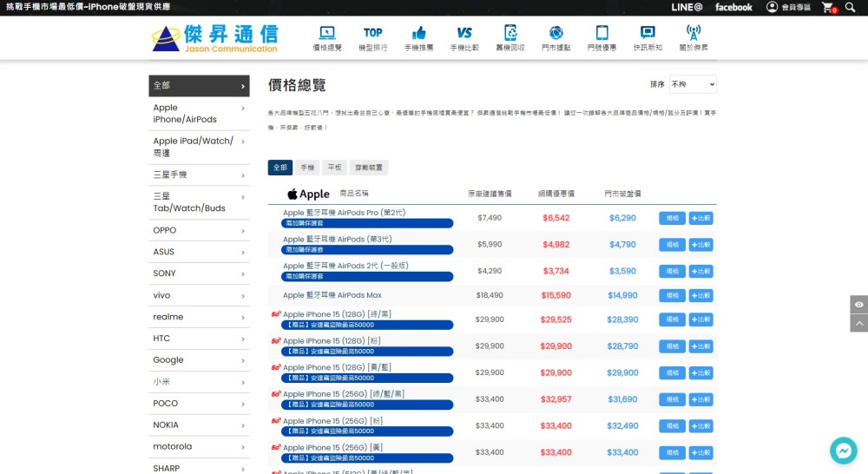Screen dimensions: 868x474
Task: Open the realme sidebar category
Action: 200,317
